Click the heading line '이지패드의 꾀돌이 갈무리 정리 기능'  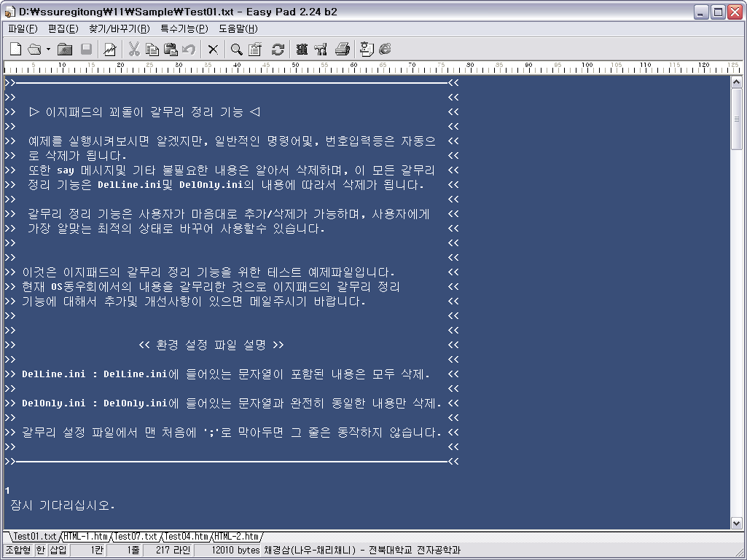click(x=144, y=112)
